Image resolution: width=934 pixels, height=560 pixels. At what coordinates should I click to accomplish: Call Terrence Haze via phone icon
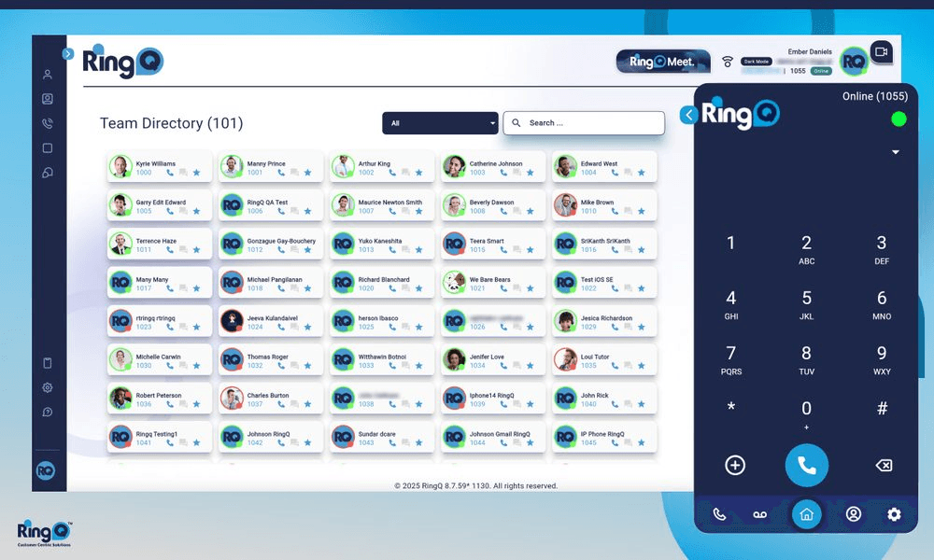(x=170, y=250)
